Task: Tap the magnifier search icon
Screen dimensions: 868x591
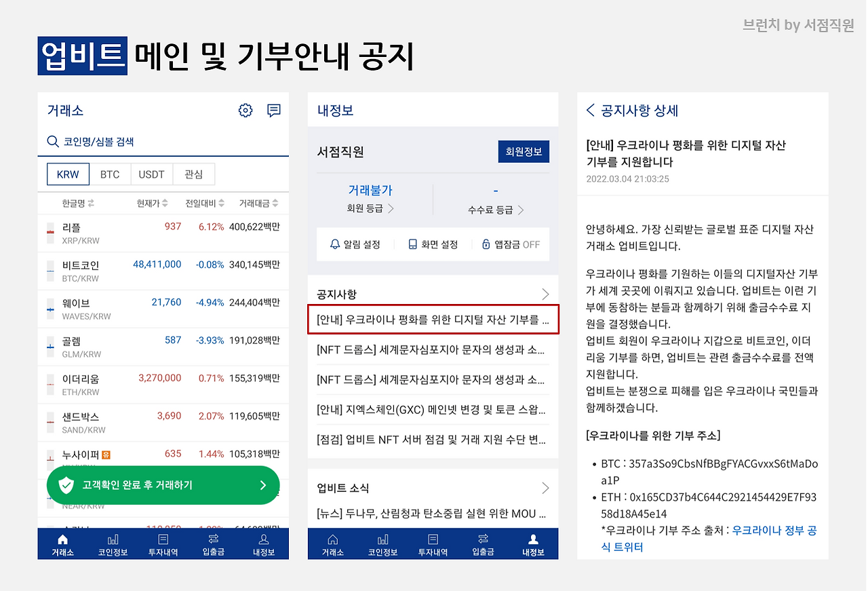Action: pos(53,142)
